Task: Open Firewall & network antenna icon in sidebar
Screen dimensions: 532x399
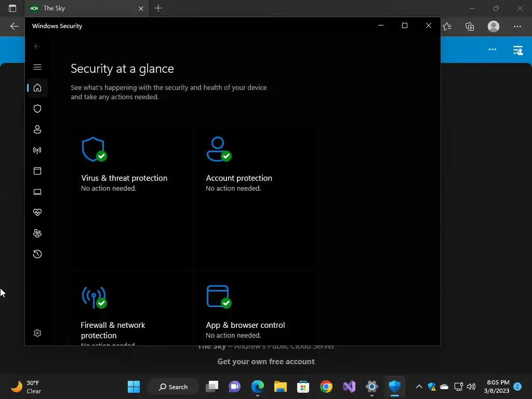Action: [x=37, y=150]
